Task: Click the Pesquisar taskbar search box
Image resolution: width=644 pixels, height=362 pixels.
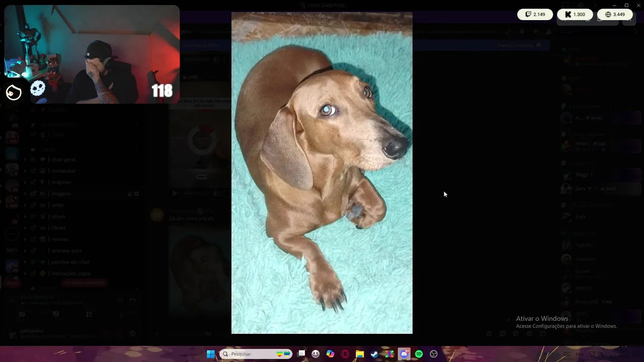Action: click(256, 354)
